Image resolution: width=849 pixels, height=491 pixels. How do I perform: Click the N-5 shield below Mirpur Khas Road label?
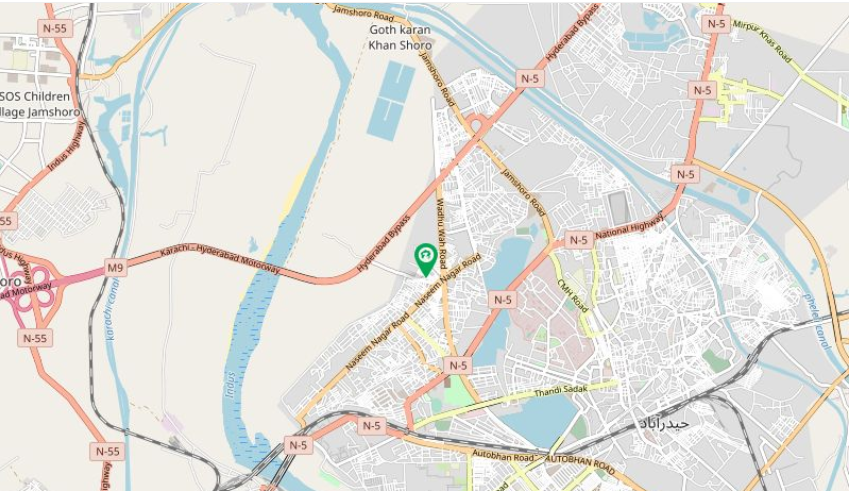702,90
